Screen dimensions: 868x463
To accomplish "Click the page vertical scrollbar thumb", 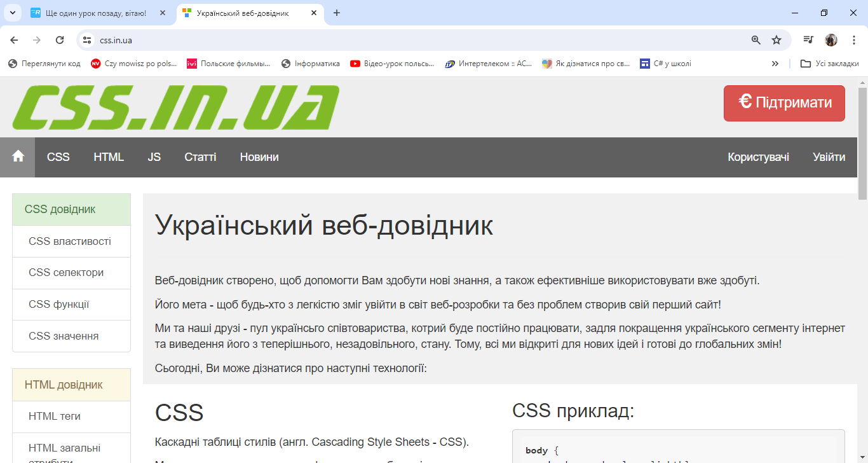I will click(x=862, y=144).
